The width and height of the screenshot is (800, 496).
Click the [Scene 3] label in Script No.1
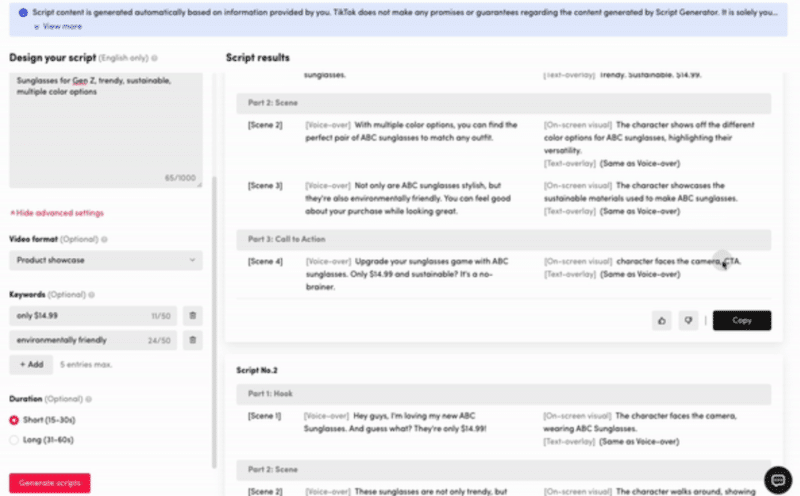[x=265, y=186]
